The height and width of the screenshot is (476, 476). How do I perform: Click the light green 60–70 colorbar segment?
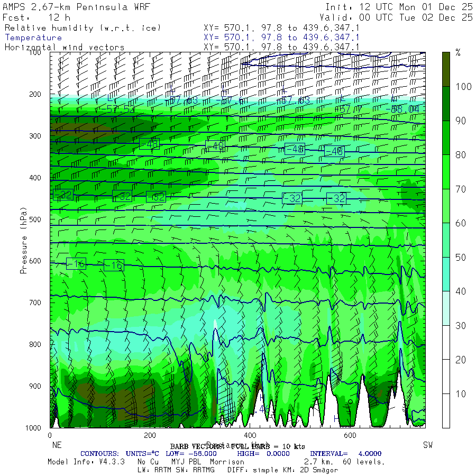(446, 206)
